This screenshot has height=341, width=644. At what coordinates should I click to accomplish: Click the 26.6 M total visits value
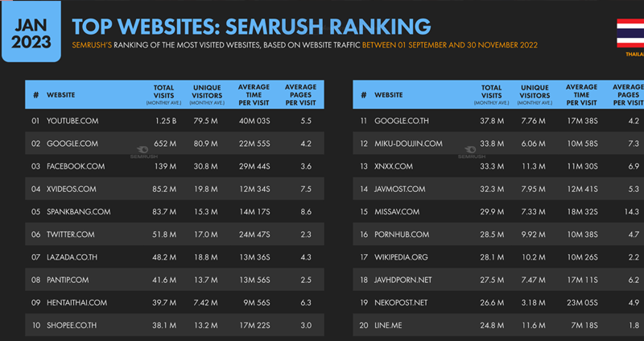click(492, 303)
